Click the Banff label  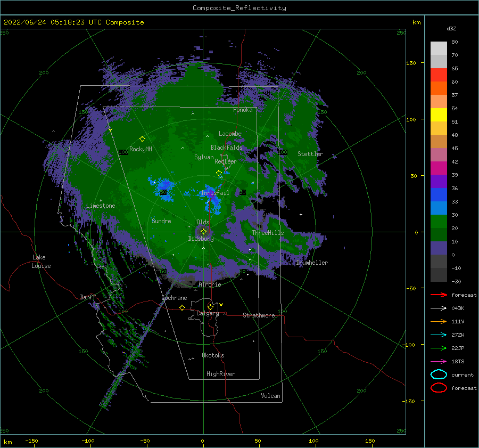tap(88, 297)
